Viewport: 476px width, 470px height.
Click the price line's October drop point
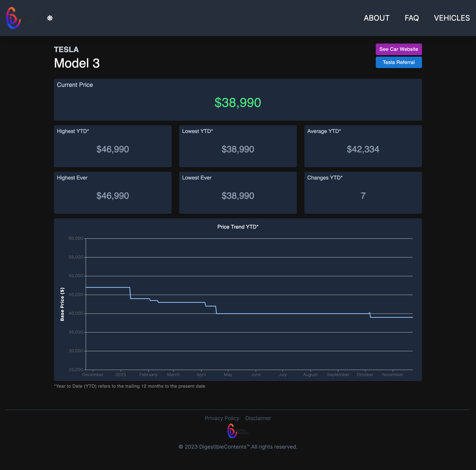click(370, 315)
